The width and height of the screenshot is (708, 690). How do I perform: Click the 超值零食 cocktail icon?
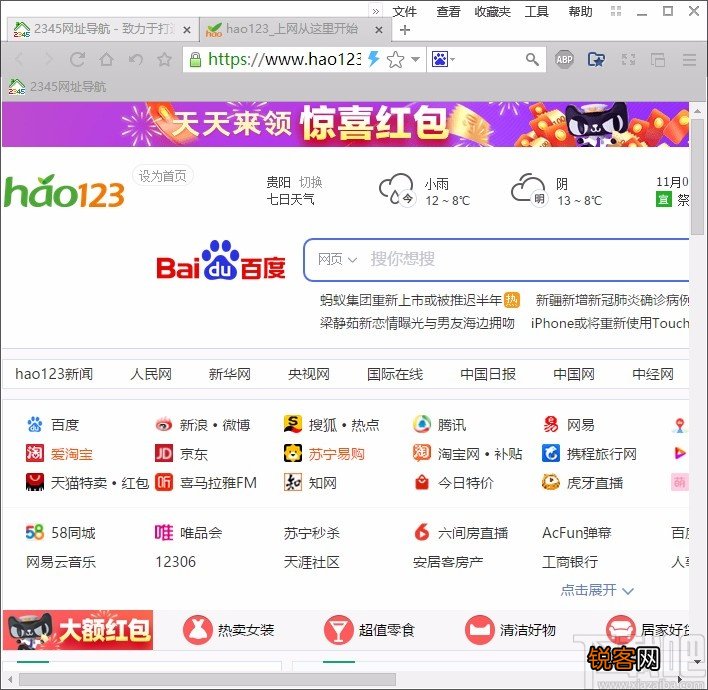click(x=338, y=630)
